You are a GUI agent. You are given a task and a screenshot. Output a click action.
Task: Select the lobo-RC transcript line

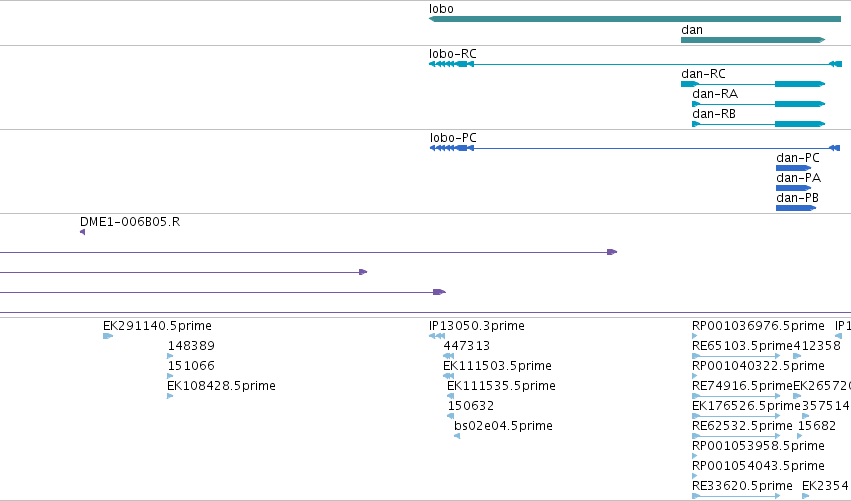[635, 64]
